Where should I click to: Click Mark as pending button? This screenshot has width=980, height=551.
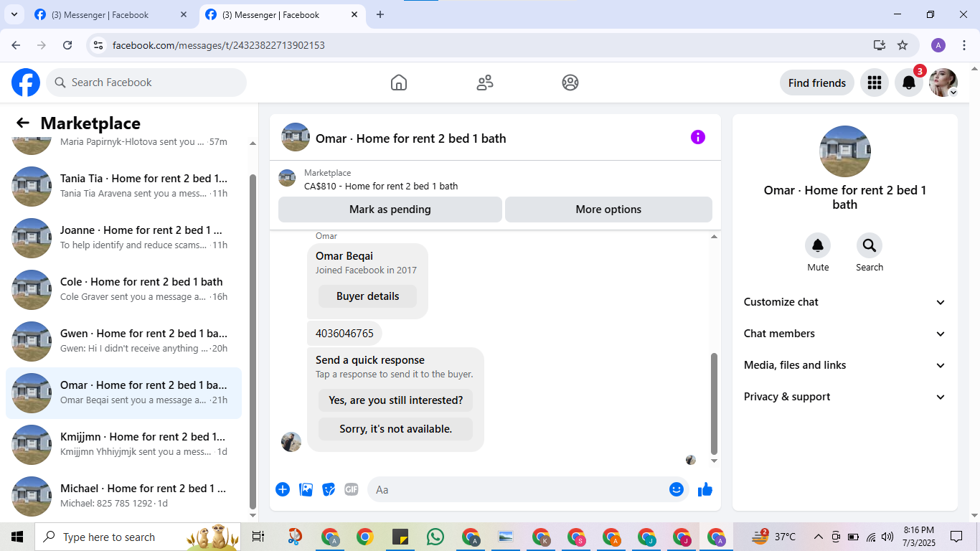coord(390,209)
